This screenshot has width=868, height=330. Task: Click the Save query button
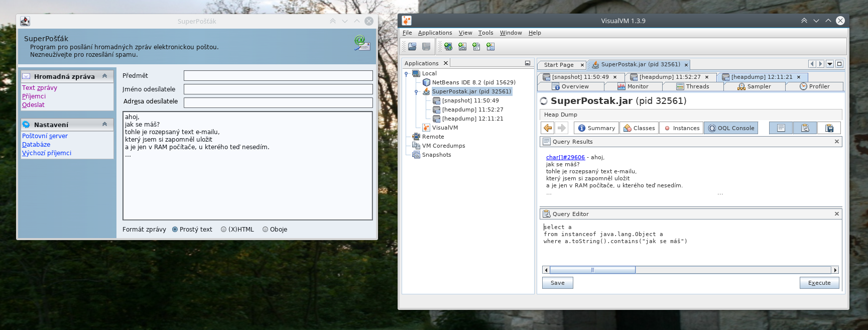558,283
